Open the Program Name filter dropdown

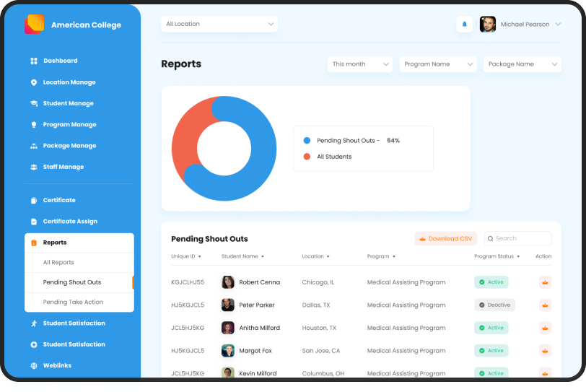(x=438, y=64)
